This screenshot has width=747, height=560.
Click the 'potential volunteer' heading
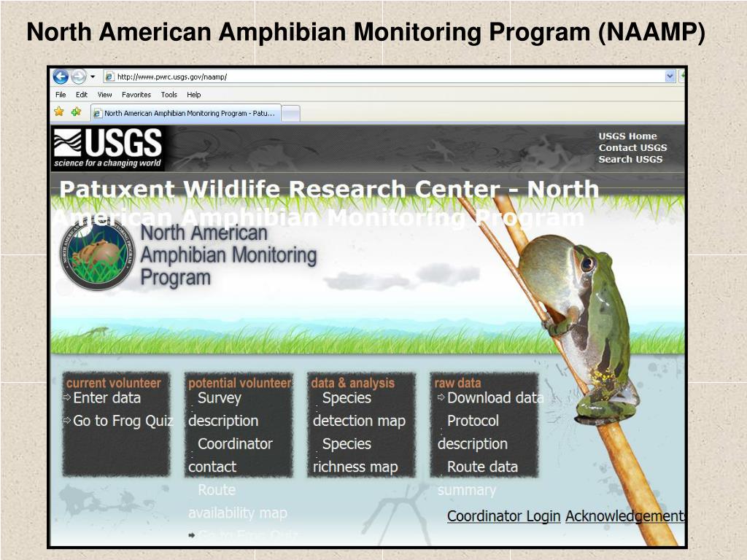pos(239,383)
